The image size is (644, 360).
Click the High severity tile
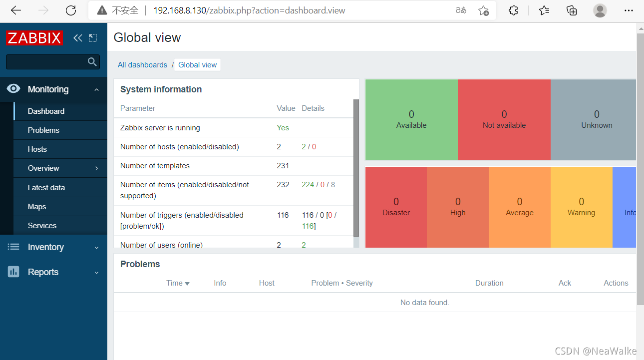[x=458, y=207]
